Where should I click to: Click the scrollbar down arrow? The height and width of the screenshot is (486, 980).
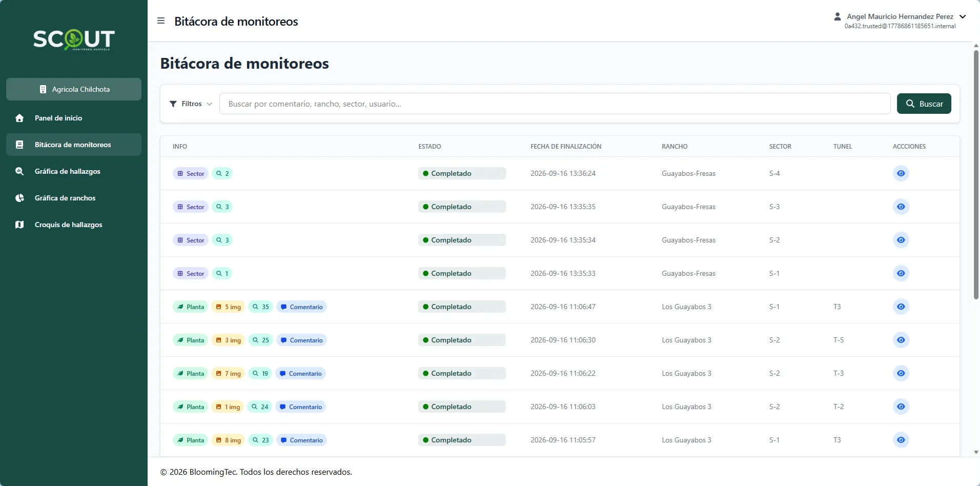[x=976, y=452]
